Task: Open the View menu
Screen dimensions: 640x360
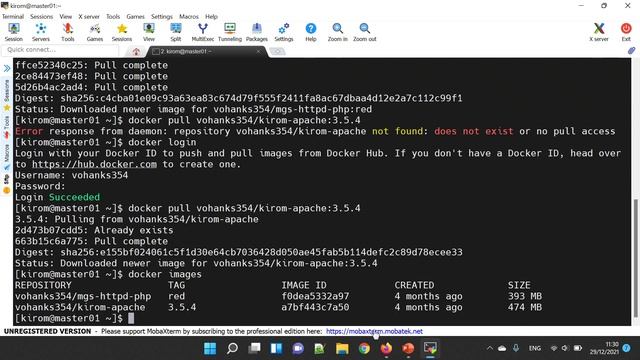Action: [x=65, y=16]
